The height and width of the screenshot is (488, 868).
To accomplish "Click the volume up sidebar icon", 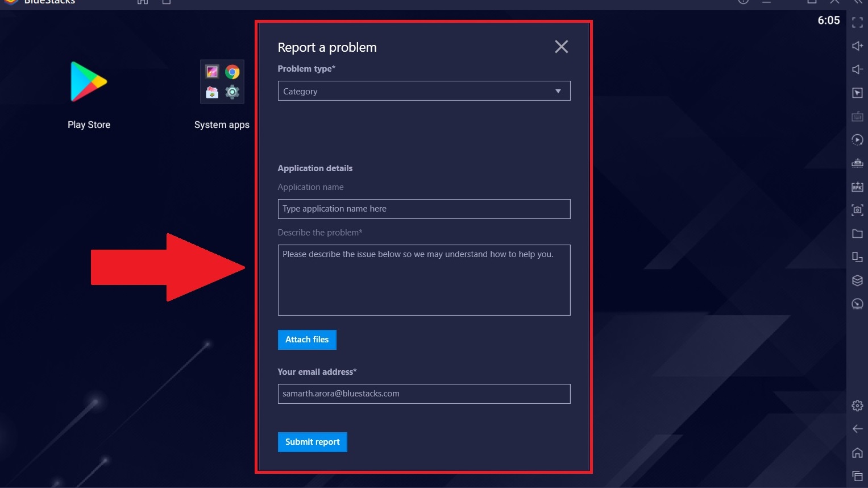I will 857,46.
